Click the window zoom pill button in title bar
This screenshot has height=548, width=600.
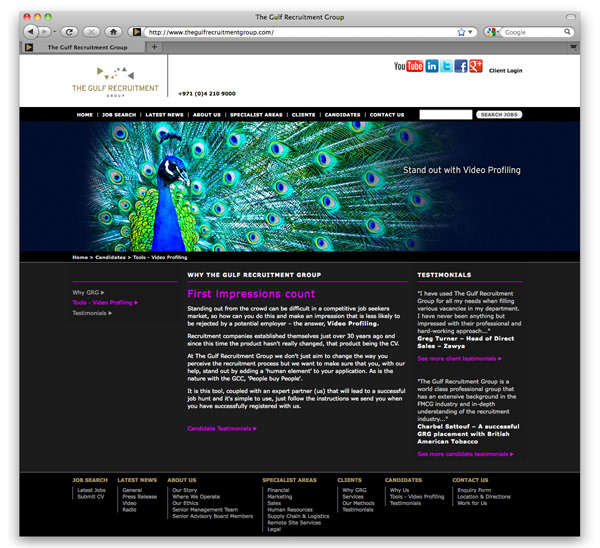coord(571,16)
